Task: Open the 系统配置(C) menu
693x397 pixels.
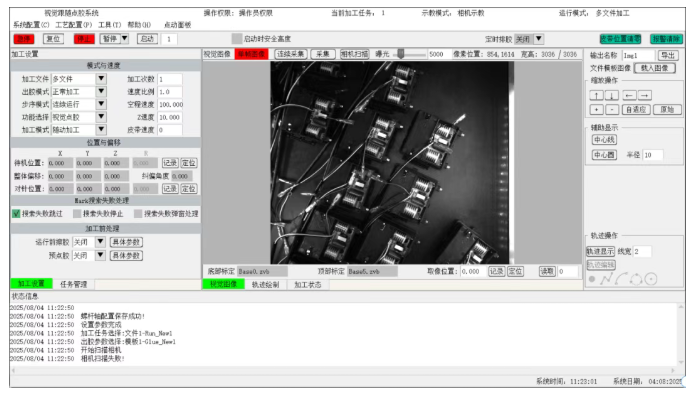Action: [x=31, y=25]
